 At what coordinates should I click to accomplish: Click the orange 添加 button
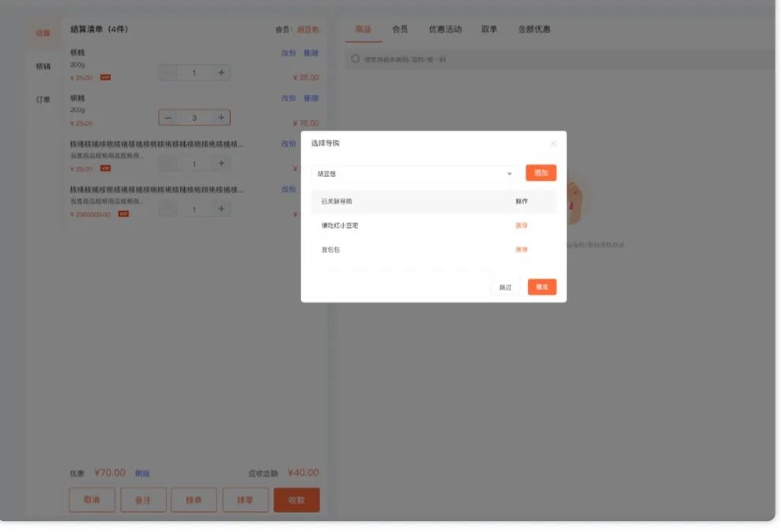coord(541,173)
